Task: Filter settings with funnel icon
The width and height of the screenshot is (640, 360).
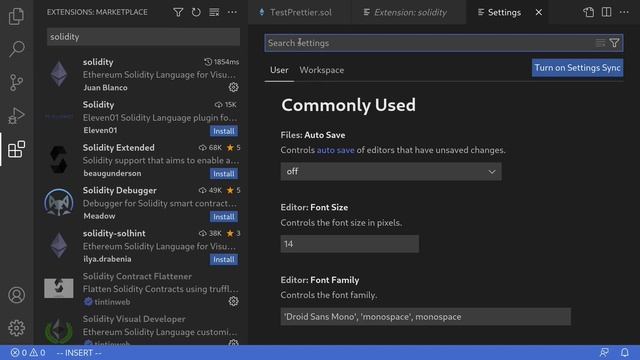Action: (614, 43)
